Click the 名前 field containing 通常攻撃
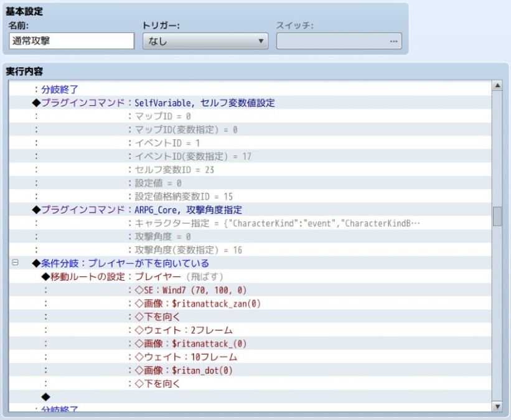Image resolution: width=511 pixels, height=420 pixels. tap(72, 42)
